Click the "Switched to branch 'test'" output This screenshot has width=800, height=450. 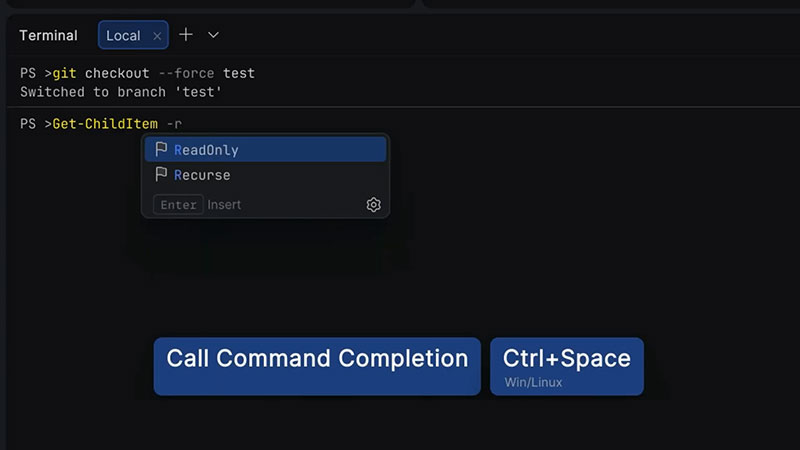pyautogui.click(x=120, y=92)
